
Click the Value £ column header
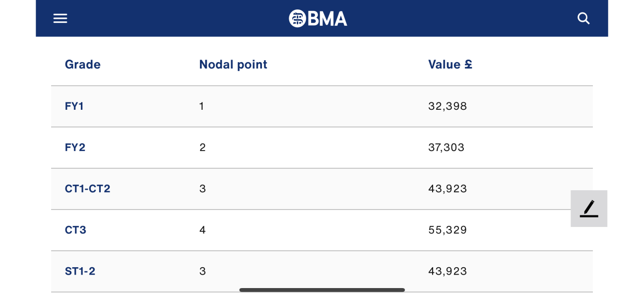450,65
